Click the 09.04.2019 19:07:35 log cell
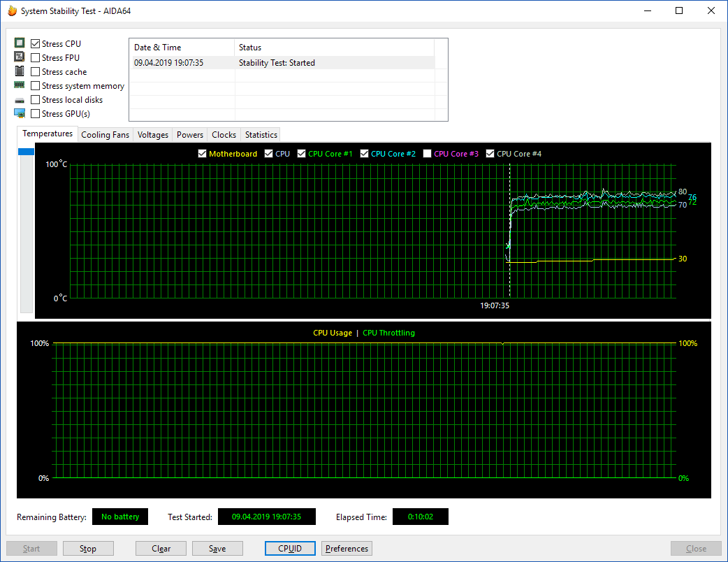Viewport: 728px width, 562px height. click(168, 63)
